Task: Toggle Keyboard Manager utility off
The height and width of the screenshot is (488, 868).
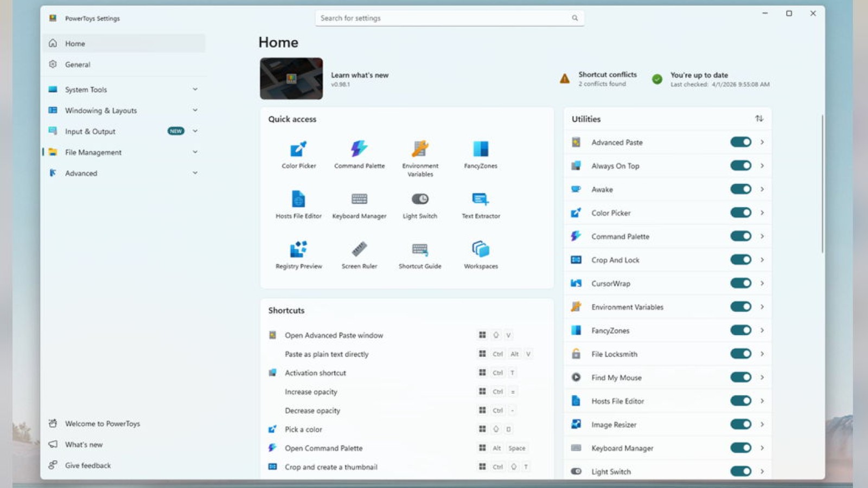Action: click(x=741, y=447)
